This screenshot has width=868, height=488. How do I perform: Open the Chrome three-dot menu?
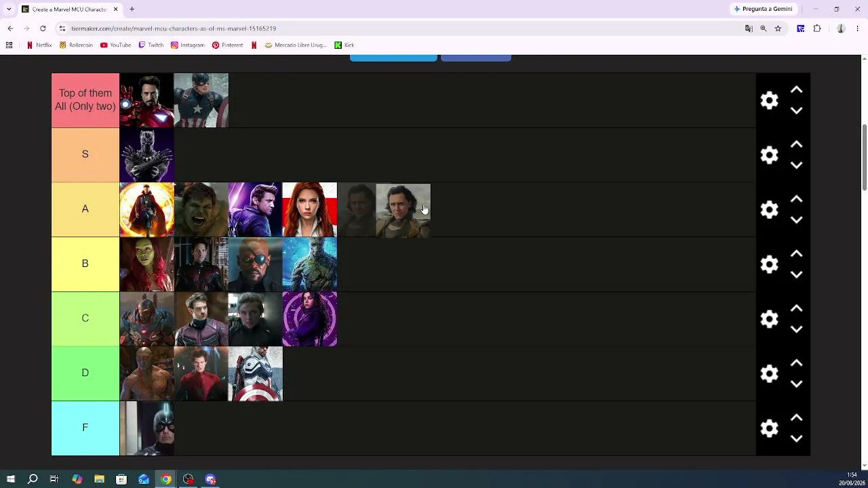[858, 28]
